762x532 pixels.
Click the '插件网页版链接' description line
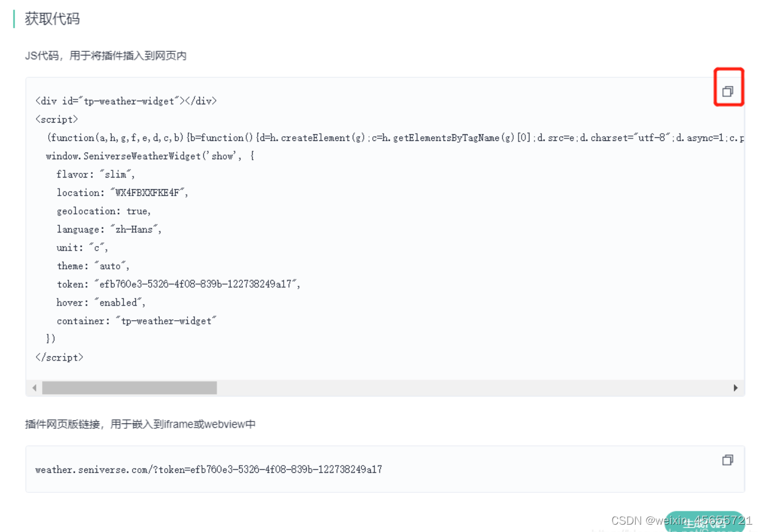[x=140, y=424]
